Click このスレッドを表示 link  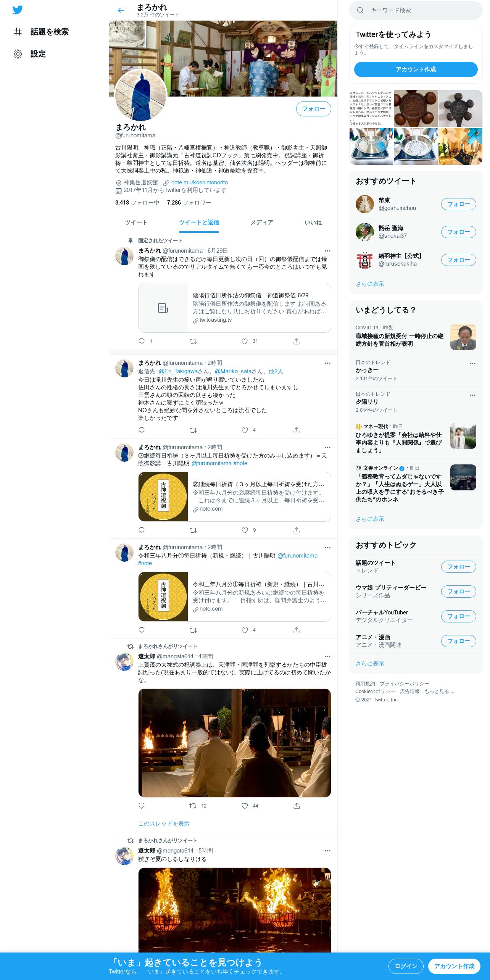pos(164,824)
